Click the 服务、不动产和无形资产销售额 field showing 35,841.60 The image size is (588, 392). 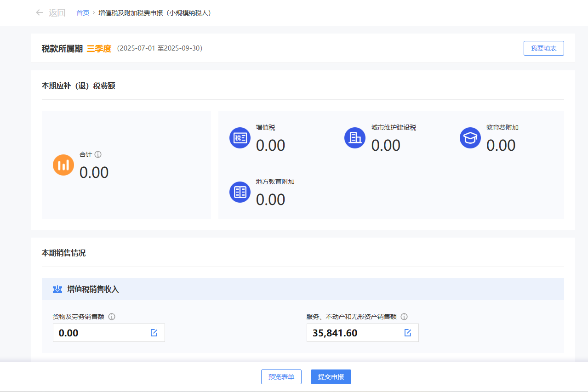(363, 333)
